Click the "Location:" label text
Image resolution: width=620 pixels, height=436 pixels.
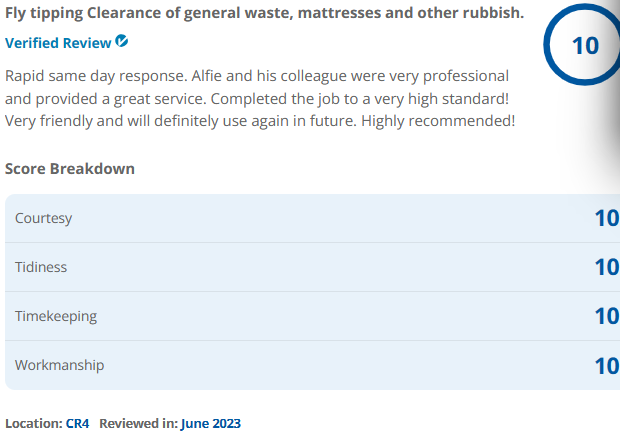click(x=33, y=423)
